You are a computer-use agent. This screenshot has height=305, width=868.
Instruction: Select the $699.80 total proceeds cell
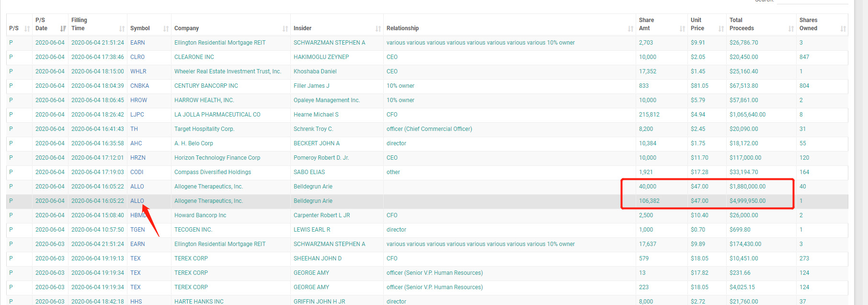coord(740,230)
